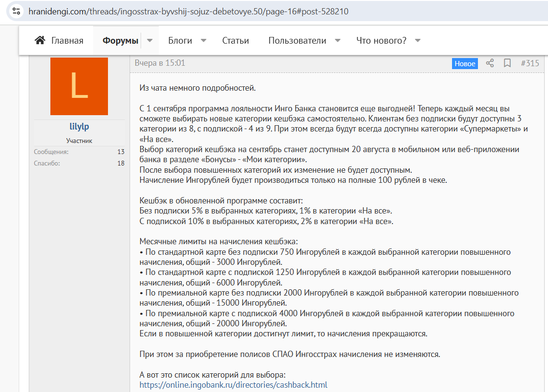Open the online.ingobank.ru cashback link
The width and height of the screenshot is (548, 392).
click(234, 385)
